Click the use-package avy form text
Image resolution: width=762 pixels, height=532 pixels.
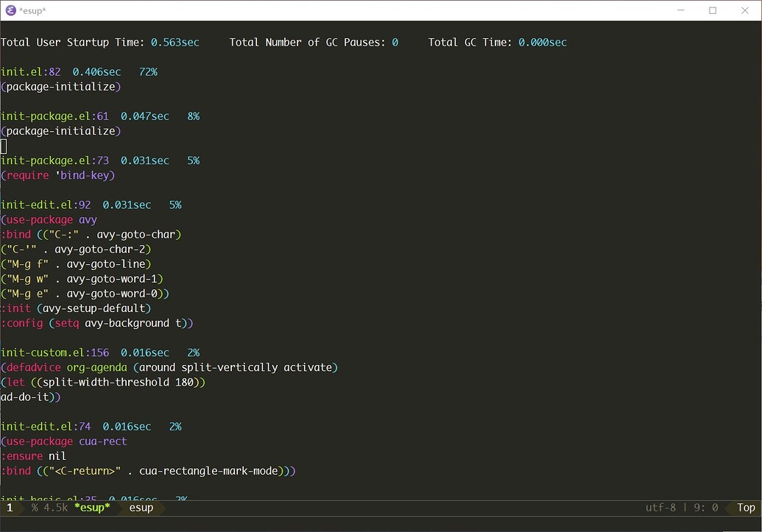coord(48,219)
